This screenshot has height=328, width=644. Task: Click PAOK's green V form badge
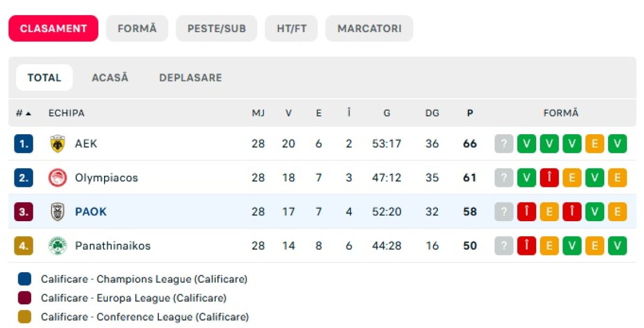595,212
